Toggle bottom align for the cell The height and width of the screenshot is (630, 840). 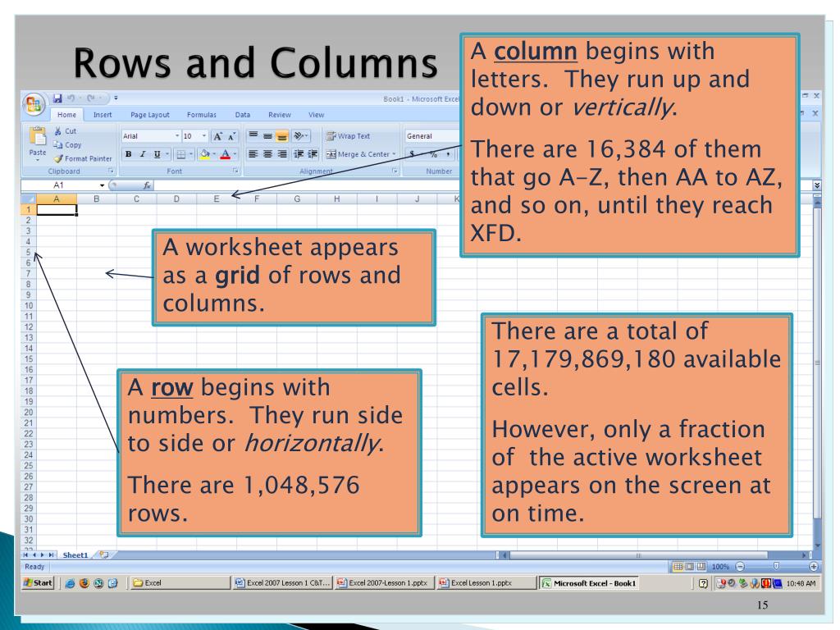click(282, 136)
